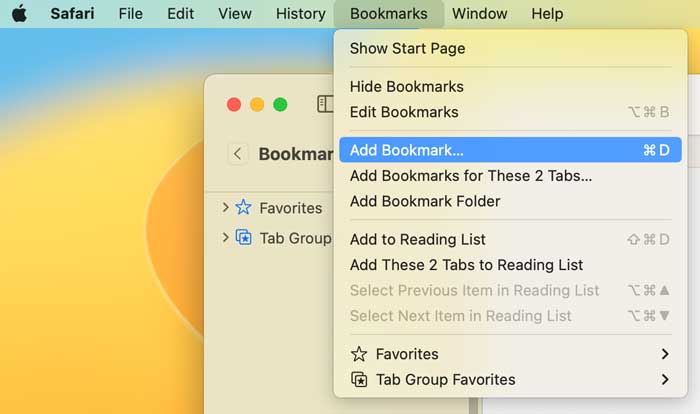Select Add Bookmark… menu item
The width and height of the screenshot is (700, 414).
(x=407, y=150)
